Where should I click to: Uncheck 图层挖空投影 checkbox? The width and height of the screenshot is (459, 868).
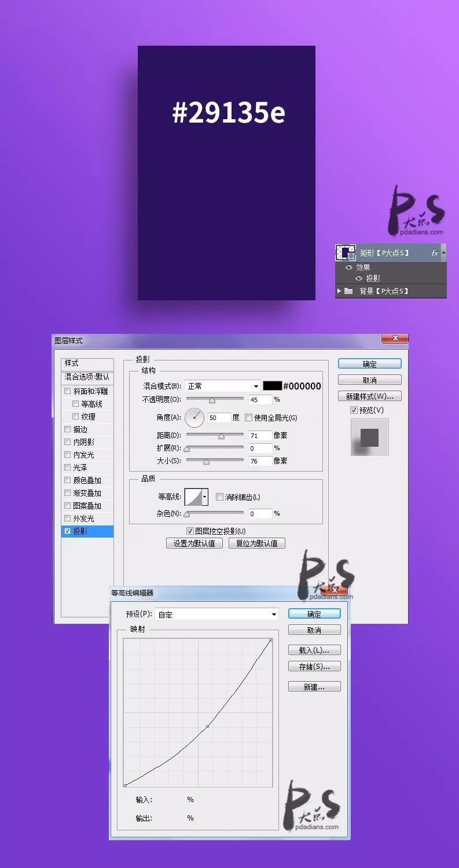point(190,531)
